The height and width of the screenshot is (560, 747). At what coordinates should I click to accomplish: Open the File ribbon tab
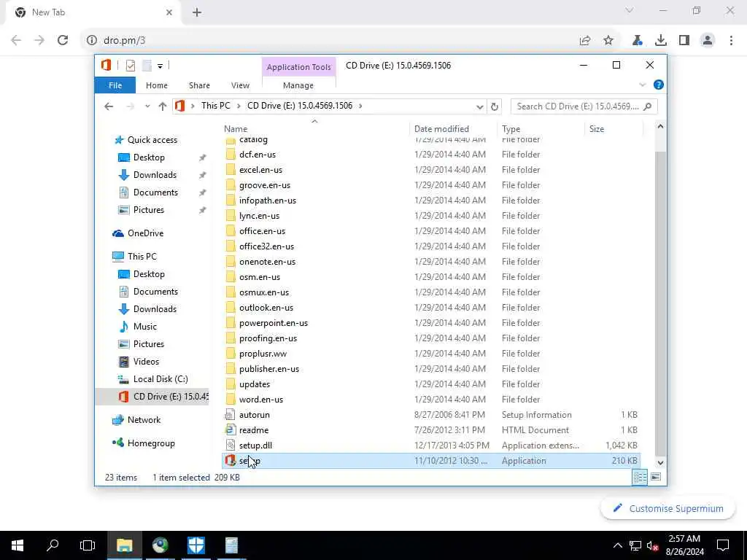point(115,85)
